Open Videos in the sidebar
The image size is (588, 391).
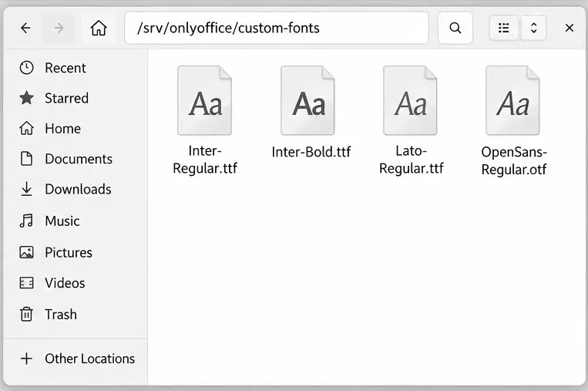[76, 283]
